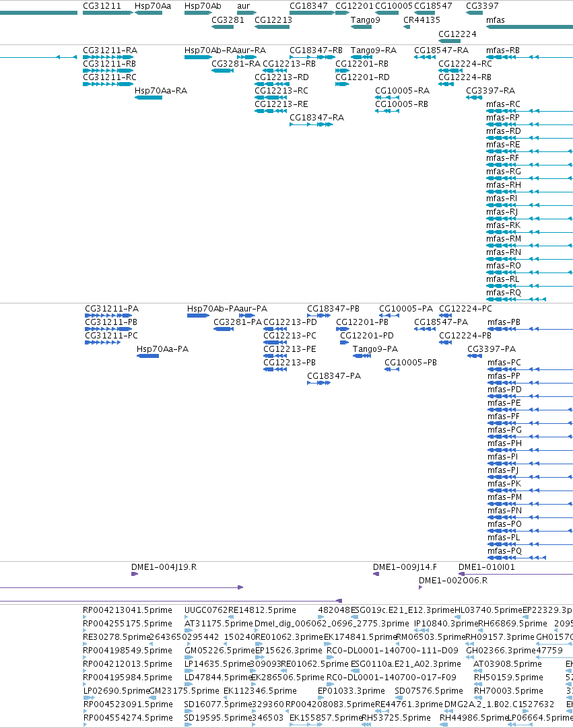Click the CG12201 gene arrow
Image resolution: width=573 pixels, height=728 pixels.
click(343, 13)
